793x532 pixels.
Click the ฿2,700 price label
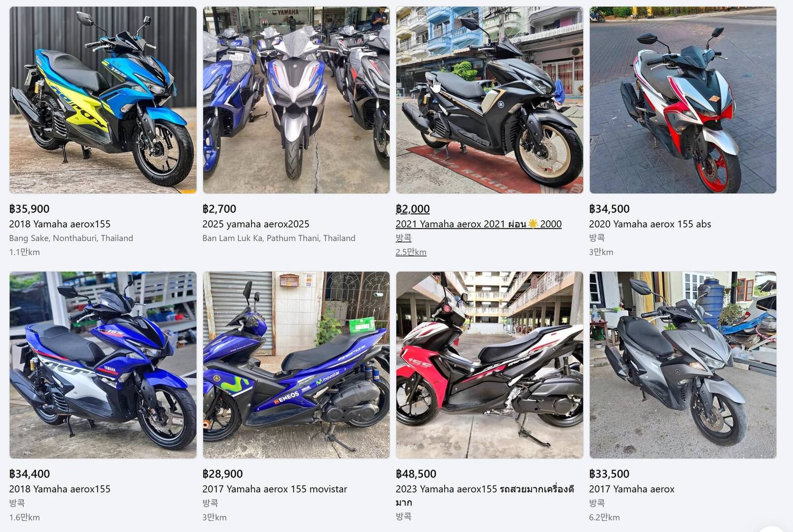pyautogui.click(x=219, y=209)
